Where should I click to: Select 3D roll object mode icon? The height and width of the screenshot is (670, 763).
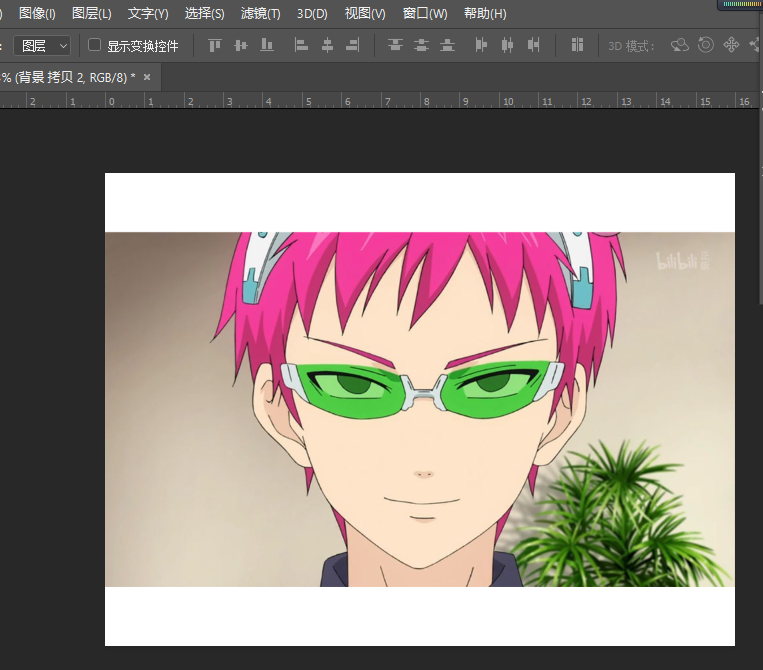click(706, 45)
